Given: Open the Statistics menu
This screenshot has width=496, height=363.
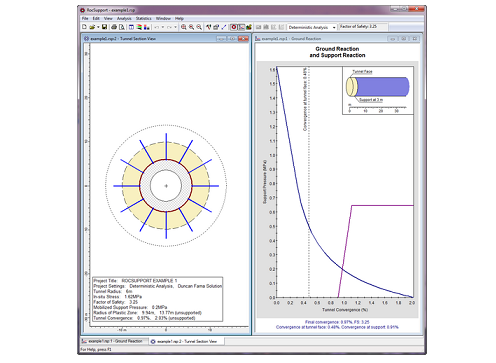Looking at the screenshot, I should click(x=144, y=18).
